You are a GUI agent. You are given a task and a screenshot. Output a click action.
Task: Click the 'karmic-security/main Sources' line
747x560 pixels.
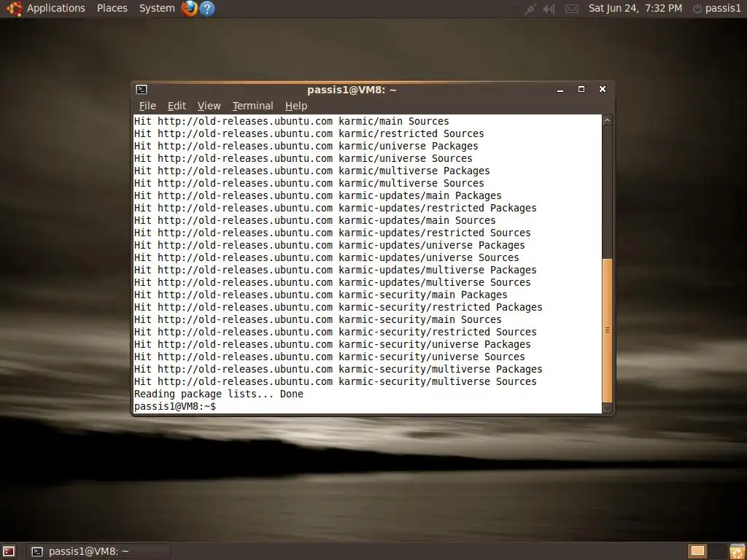pyautogui.click(x=318, y=319)
